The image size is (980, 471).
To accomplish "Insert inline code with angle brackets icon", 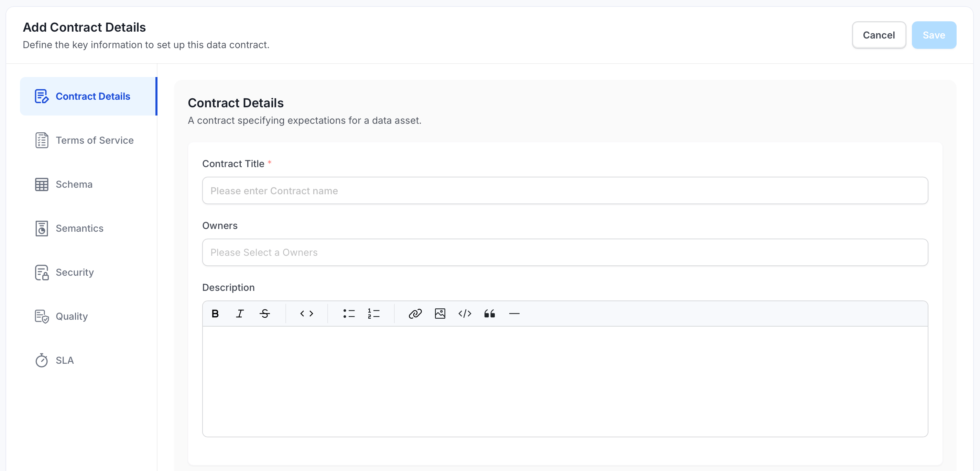I will click(307, 314).
